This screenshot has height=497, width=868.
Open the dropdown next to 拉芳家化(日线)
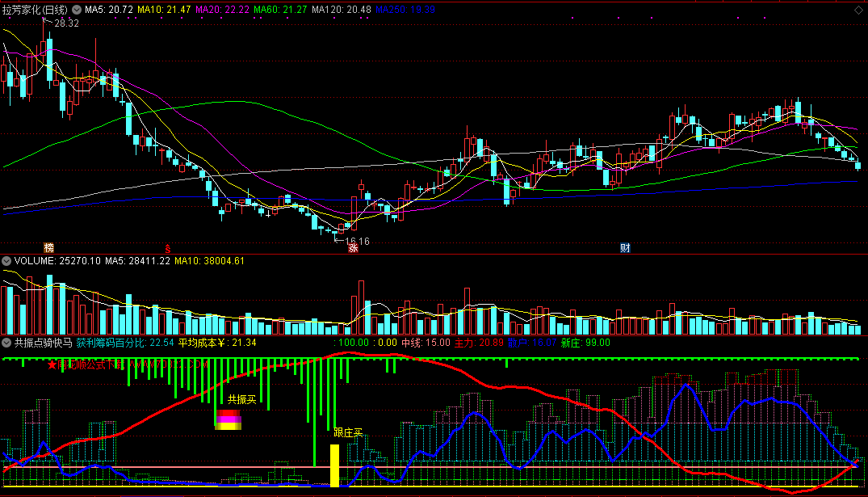coord(77,10)
